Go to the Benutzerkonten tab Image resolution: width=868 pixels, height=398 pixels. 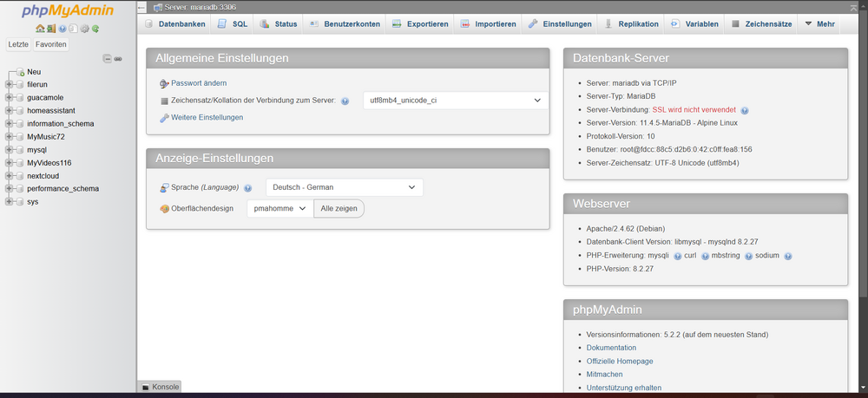(x=345, y=23)
